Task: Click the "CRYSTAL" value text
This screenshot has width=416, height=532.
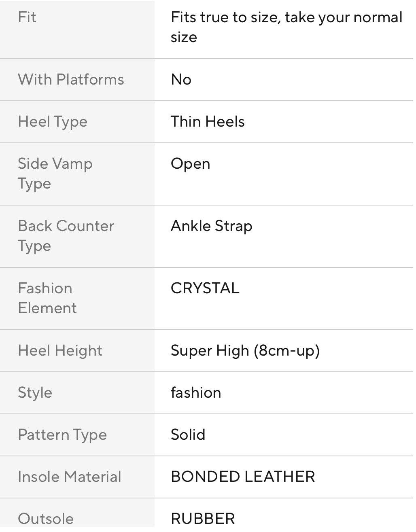Action: [x=205, y=288]
